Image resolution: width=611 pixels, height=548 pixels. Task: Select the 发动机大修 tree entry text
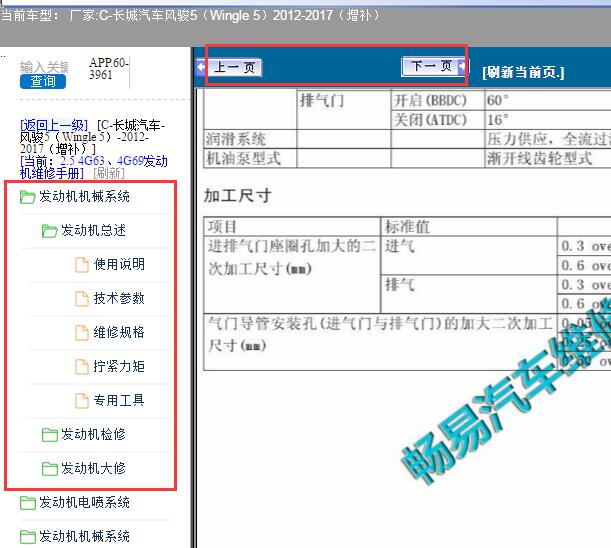(x=93, y=468)
